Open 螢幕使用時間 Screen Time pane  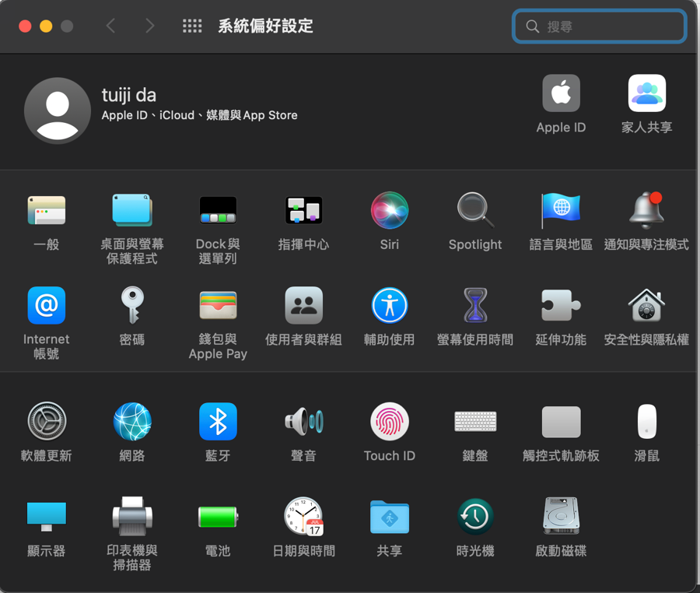474,306
